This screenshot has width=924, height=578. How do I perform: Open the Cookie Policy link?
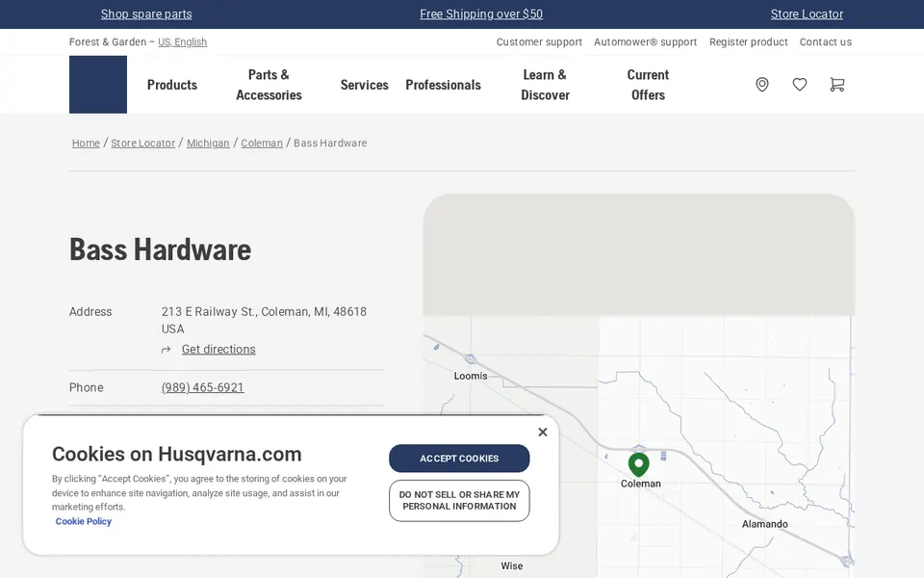[x=83, y=521]
